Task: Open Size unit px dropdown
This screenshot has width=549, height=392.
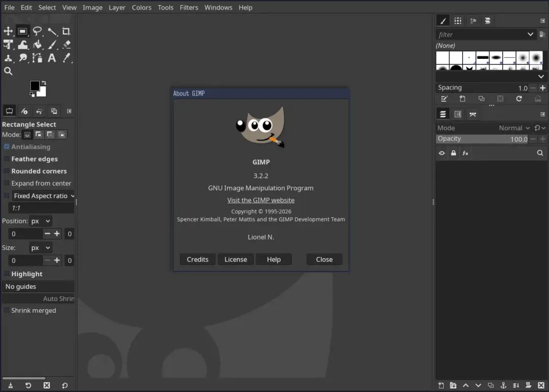Action: (41, 248)
